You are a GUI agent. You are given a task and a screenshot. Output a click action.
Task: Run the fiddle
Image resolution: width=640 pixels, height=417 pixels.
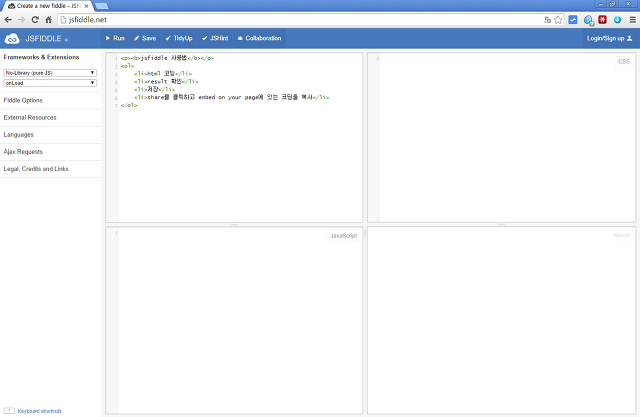[x=115, y=38]
